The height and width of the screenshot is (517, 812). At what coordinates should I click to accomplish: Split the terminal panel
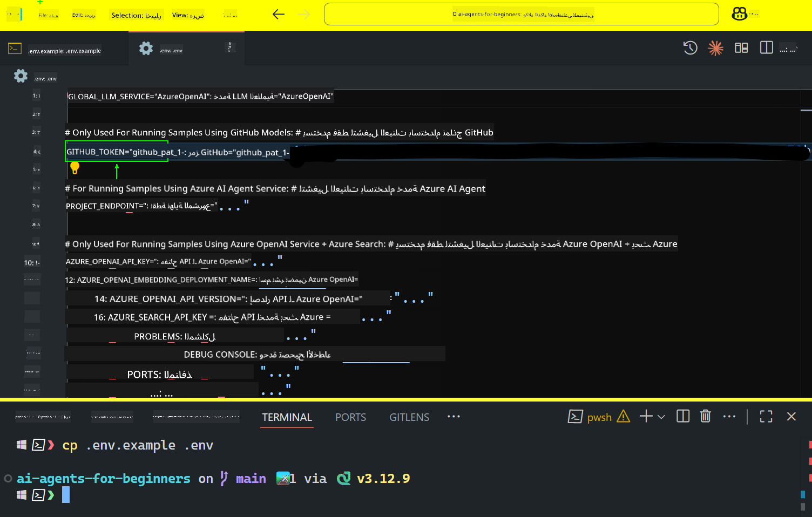point(683,416)
